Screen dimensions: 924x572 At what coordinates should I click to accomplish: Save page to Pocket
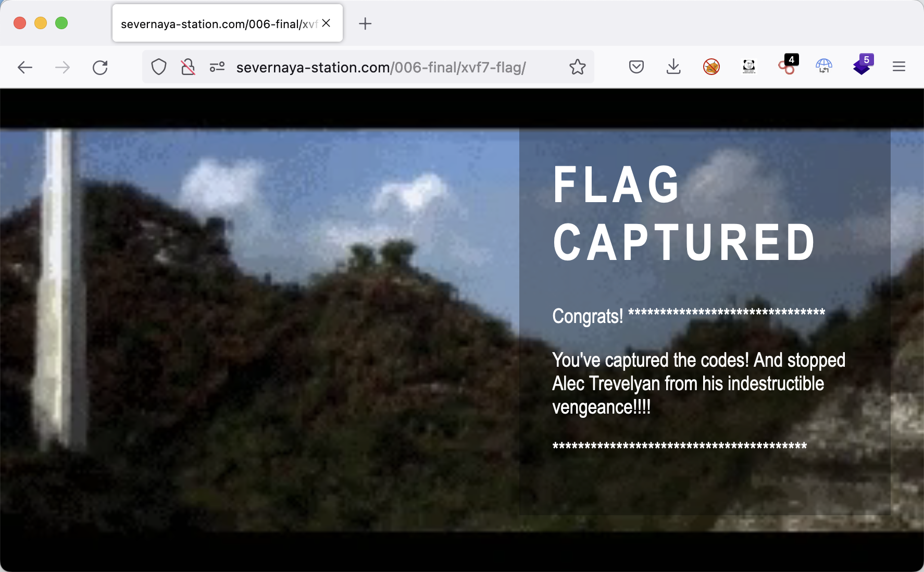(636, 67)
